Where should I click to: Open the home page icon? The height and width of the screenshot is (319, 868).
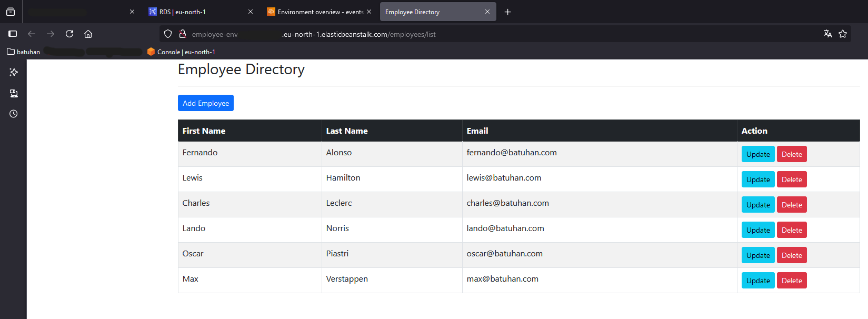click(x=88, y=34)
